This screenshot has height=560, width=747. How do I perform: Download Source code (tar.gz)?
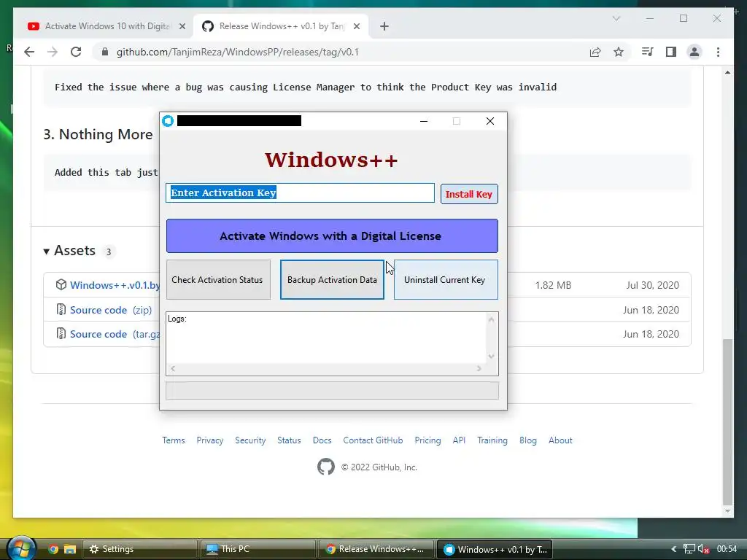click(115, 334)
